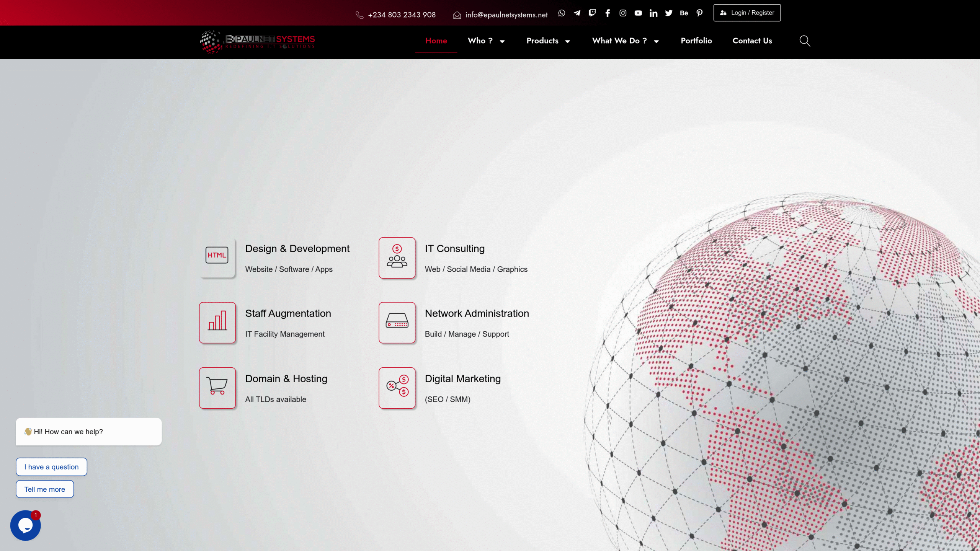
Task: Click the Instagram icon
Action: click(623, 13)
